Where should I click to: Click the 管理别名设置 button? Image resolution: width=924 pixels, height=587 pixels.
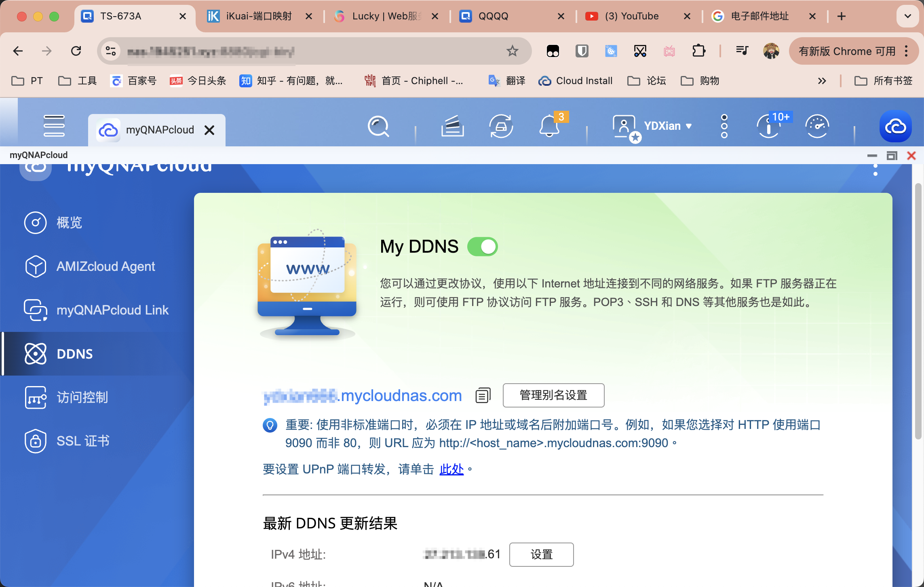click(553, 395)
